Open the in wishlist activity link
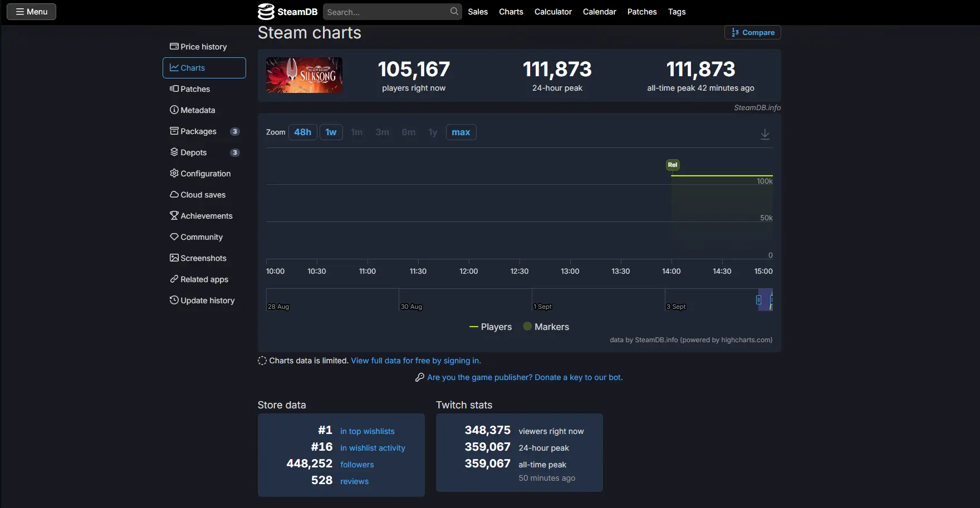 click(x=373, y=448)
